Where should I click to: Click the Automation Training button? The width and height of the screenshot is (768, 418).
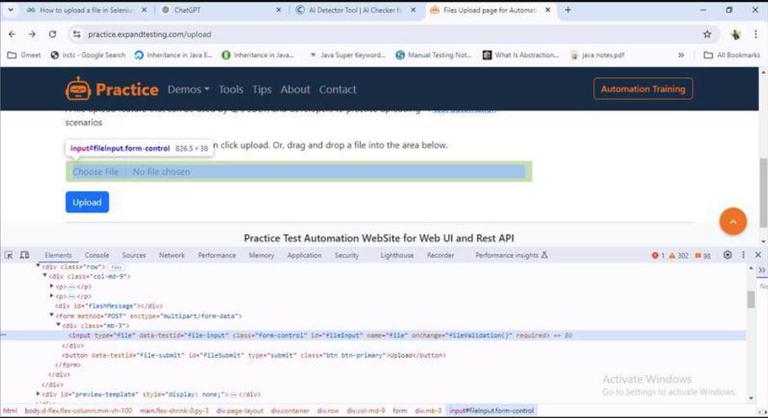coord(643,89)
